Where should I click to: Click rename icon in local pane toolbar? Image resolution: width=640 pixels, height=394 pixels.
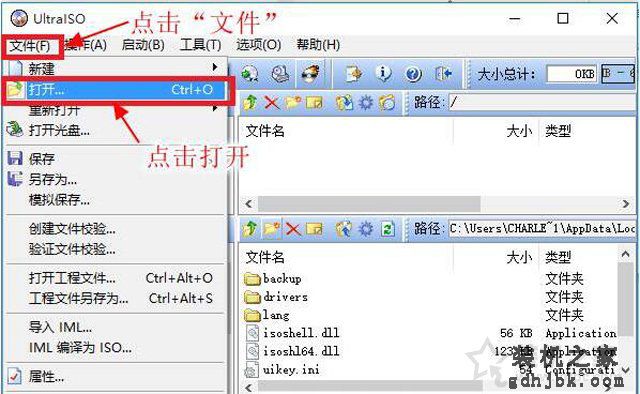314,229
